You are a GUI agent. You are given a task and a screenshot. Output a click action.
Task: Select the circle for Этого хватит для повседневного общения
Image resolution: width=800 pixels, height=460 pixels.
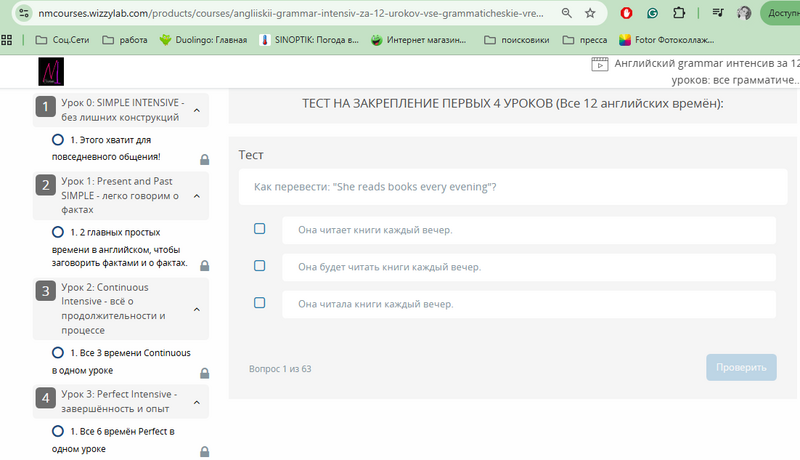click(x=58, y=140)
